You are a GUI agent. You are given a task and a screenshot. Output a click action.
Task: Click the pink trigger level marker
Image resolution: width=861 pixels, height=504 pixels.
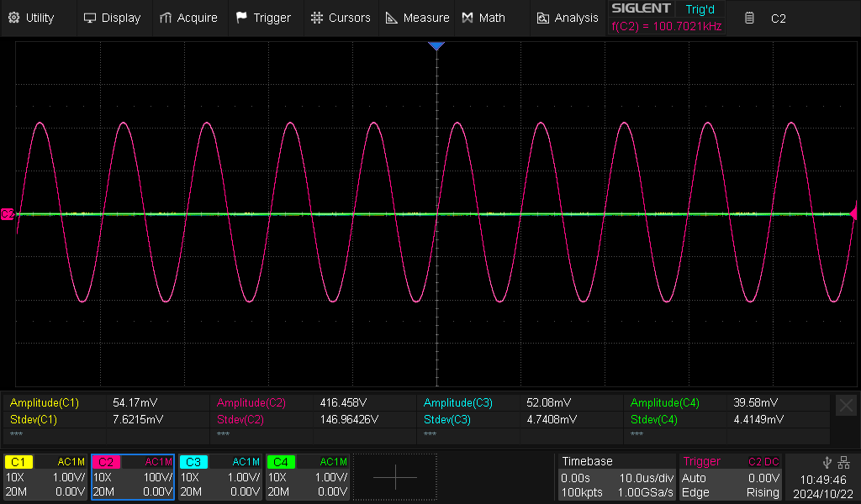[x=853, y=213]
